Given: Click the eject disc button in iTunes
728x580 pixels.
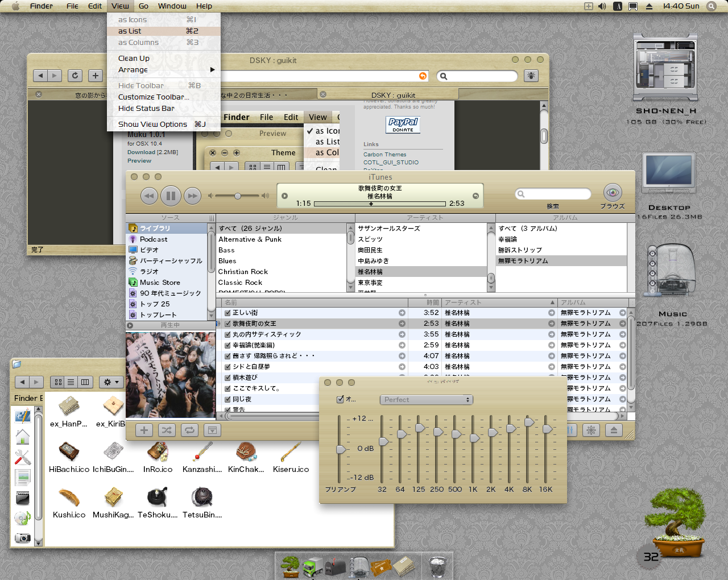Looking at the screenshot, I should tap(614, 430).
